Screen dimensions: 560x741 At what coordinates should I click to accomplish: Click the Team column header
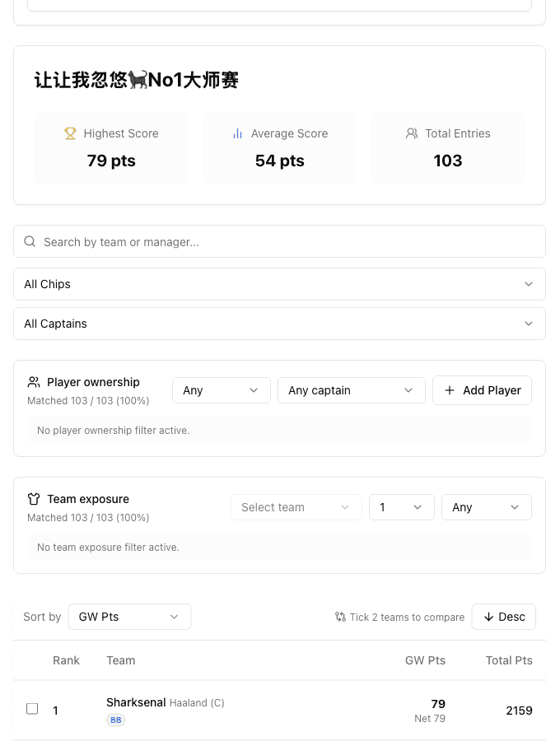[120, 660]
